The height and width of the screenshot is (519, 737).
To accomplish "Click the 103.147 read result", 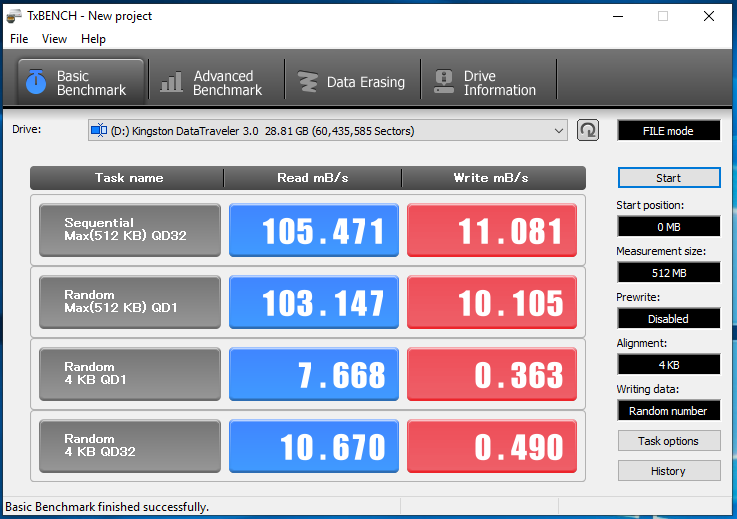I will pyautogui.click(x=314, y=302).
